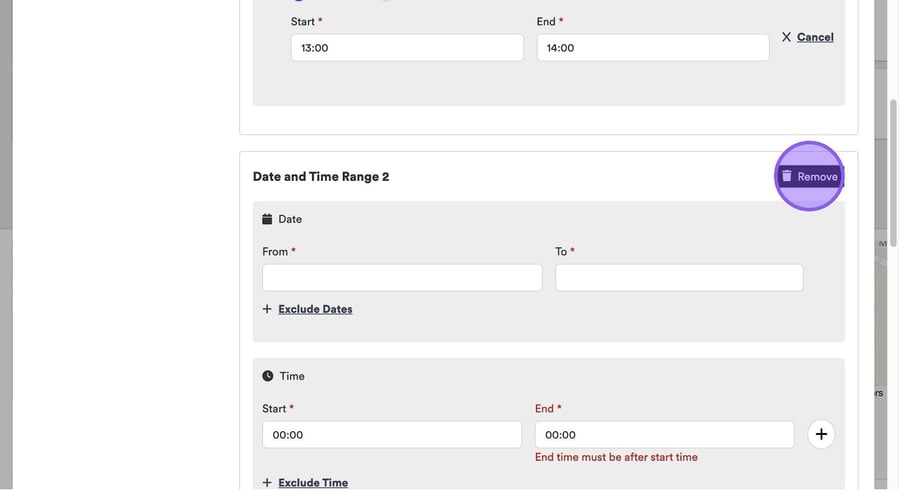Click the End field showing 14:00
This screenshot has height=502, width=899.
pyautogui.click(x=652, y=48)
